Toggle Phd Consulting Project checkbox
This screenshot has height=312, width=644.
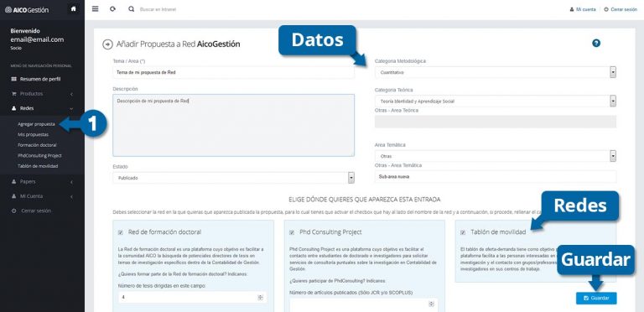pyautogui.click(x=292, y=232)
